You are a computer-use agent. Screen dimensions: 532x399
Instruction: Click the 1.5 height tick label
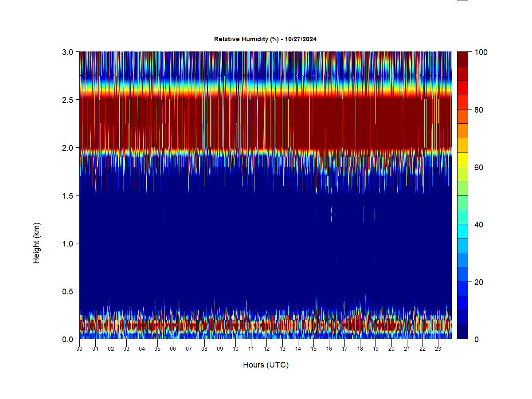tap(68, 196)
